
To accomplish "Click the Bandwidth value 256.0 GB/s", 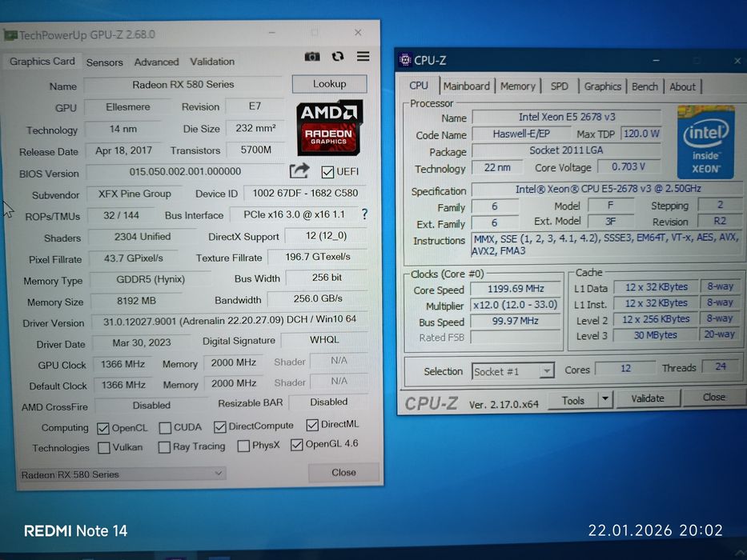I will (318, 298).
